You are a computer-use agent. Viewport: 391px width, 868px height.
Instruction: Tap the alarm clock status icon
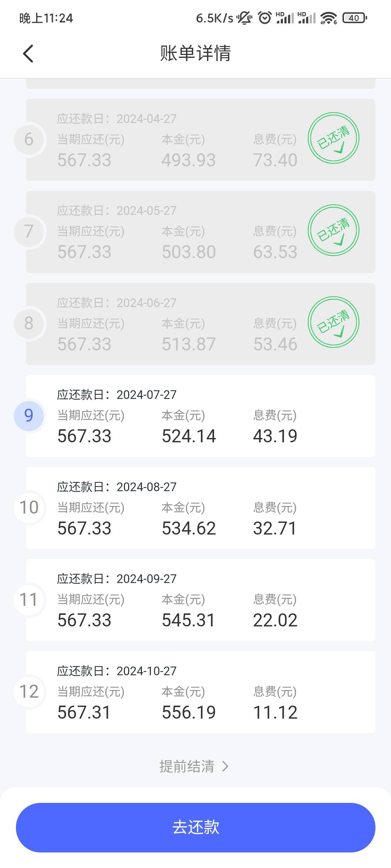click(265, 18)
